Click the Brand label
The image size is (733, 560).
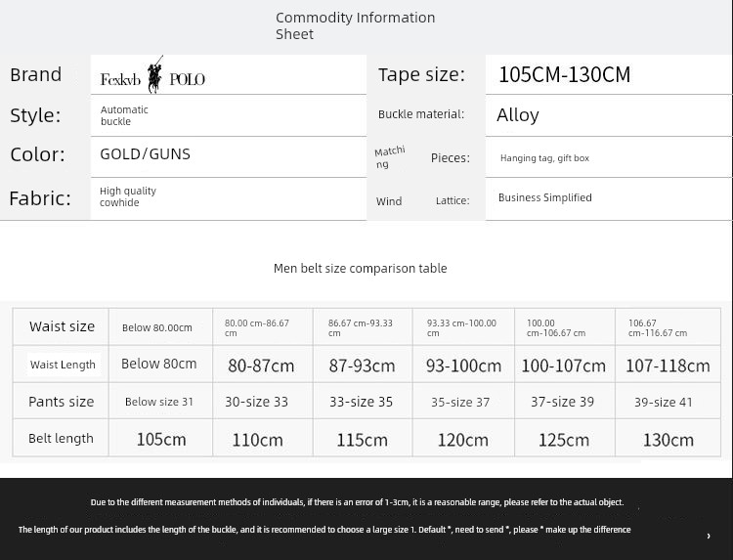pyautogui.click(x=36, y=75)
